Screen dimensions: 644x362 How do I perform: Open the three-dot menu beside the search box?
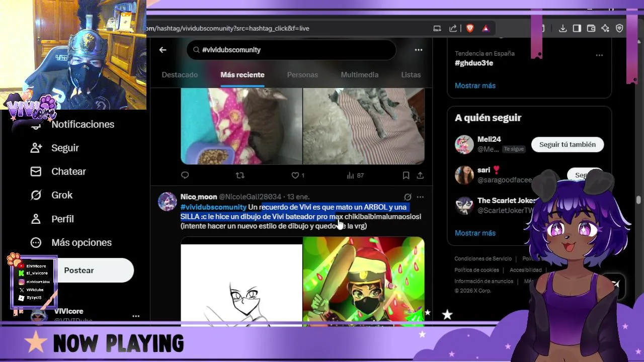point(418,50)
